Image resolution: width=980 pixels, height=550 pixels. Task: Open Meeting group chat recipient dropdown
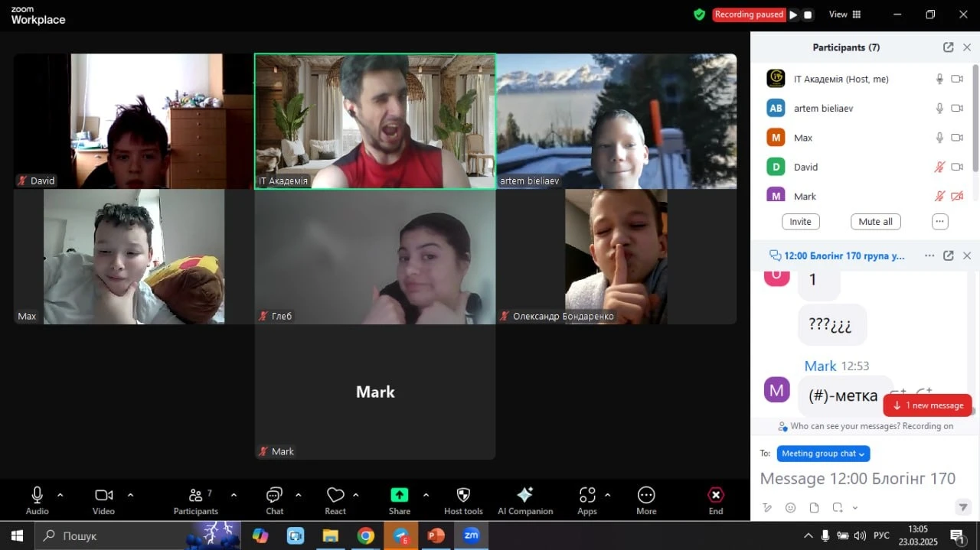[823, 454]
